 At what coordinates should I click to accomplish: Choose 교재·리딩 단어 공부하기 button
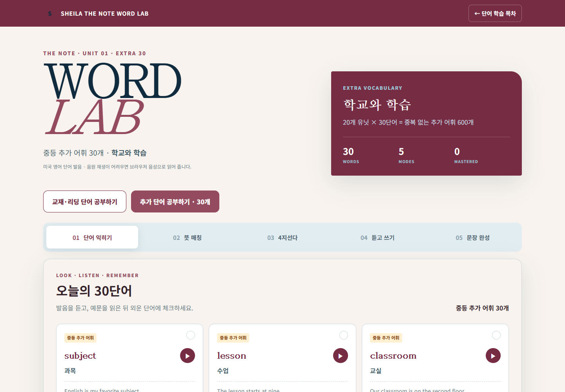tap(85, 201)
